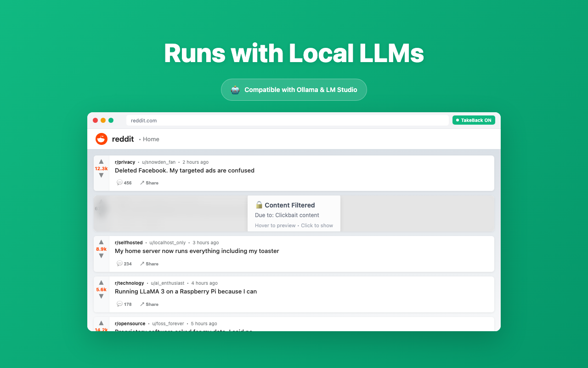The image size is (588, 368).
Task: Share the r/technology post
Action: [149, 304]
